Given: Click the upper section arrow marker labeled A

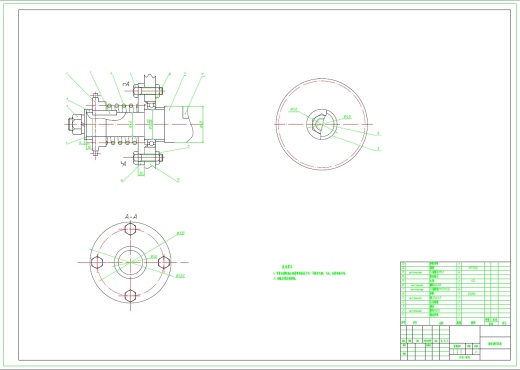Looking at the screenshot, I should [126, 84].
